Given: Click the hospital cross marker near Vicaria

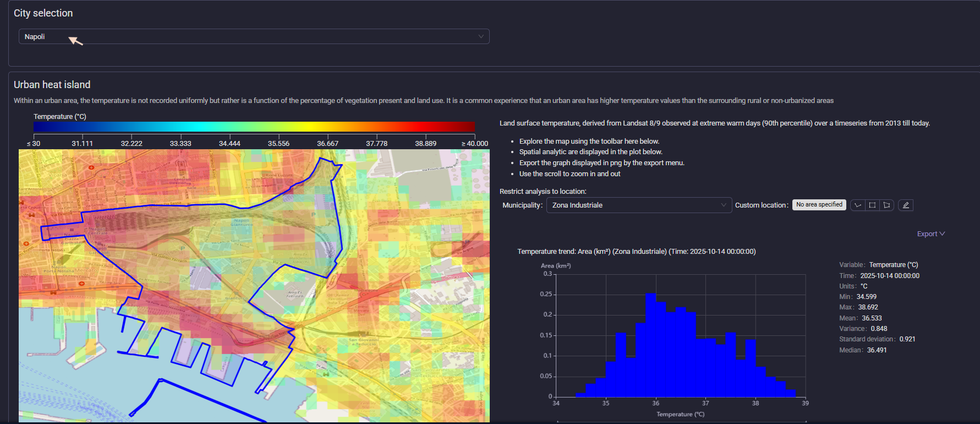Looking at the screenshot, I should (x=91, y=167).
